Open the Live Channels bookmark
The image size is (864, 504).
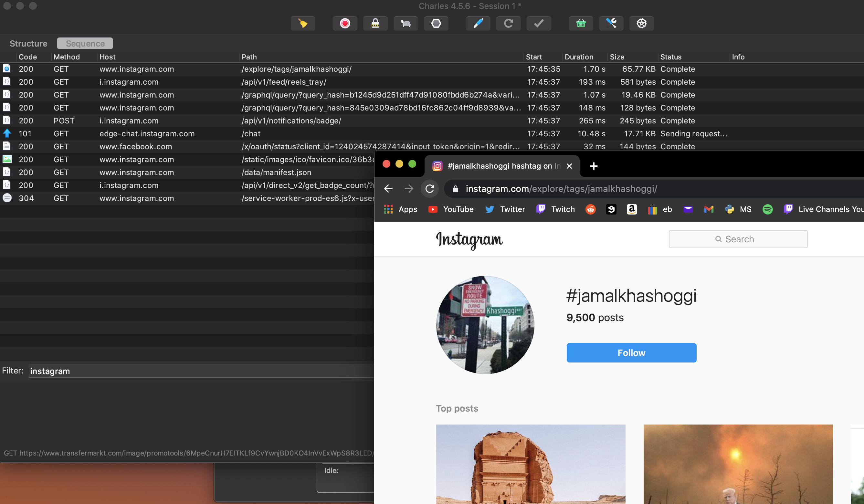pos(824,209)
